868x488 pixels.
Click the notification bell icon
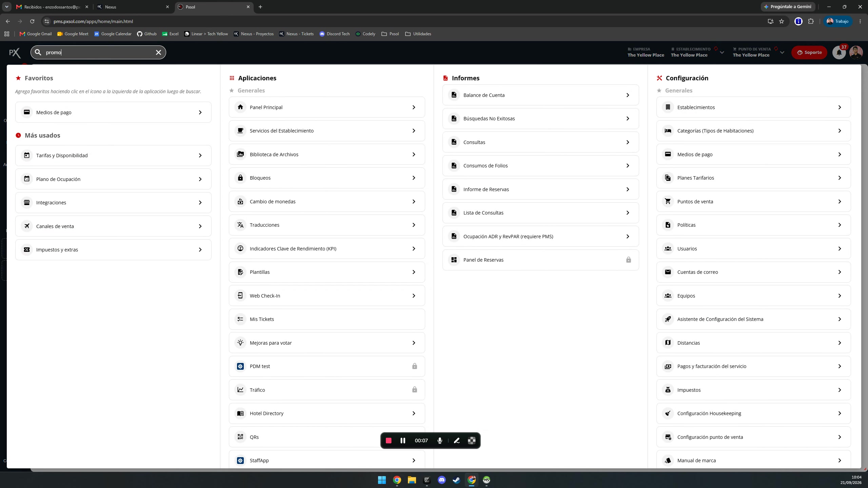[839, 53]
